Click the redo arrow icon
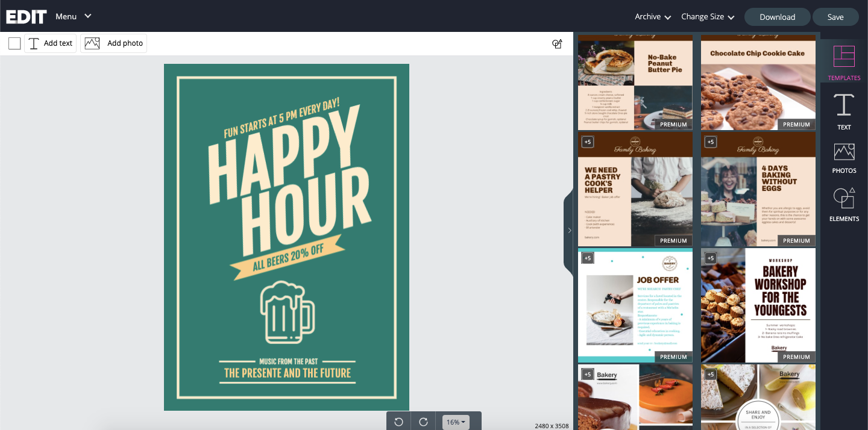 coord(423,422)
